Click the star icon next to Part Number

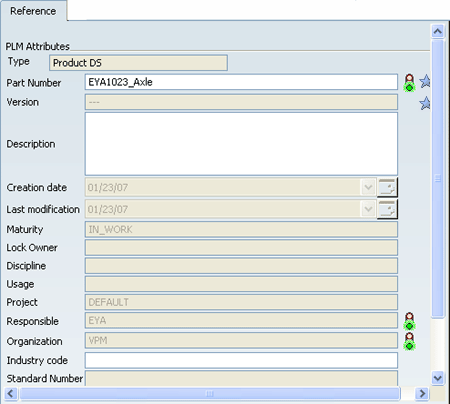[x=425, y=81]
